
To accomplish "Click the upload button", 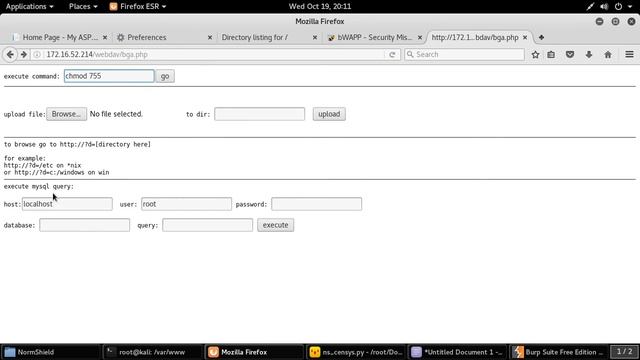I will 329,114.
